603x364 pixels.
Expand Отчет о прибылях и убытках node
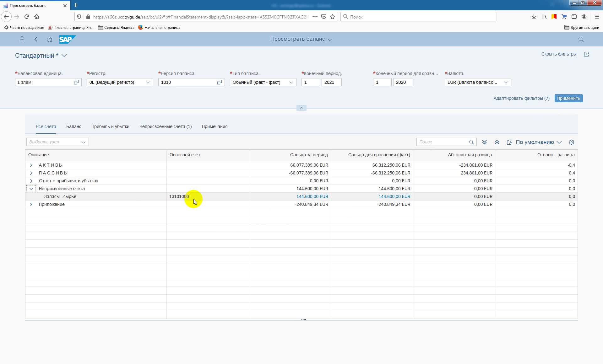pyautogui.click(x=31, y=181)
